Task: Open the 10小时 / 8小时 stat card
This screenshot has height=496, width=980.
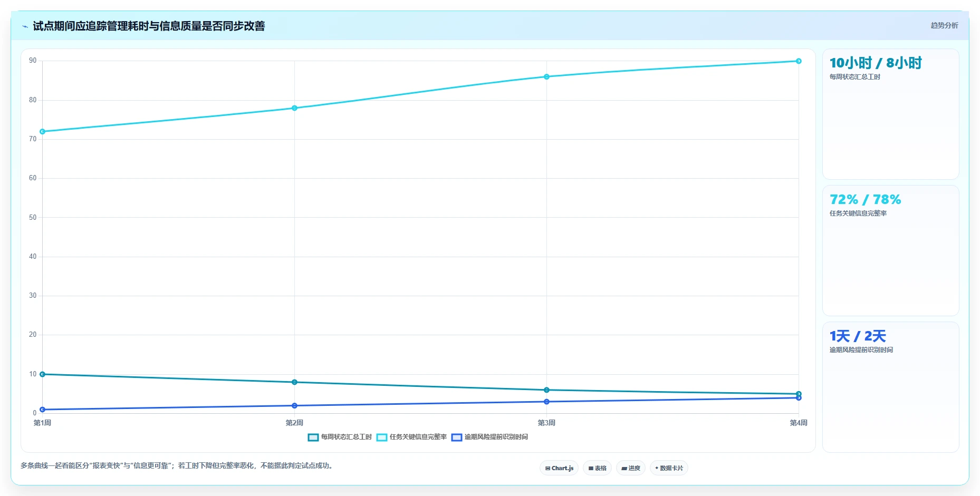Action: (891, 114)
